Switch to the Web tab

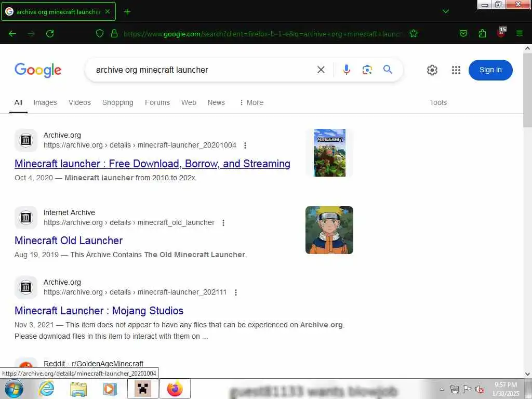tap(189, 102)
